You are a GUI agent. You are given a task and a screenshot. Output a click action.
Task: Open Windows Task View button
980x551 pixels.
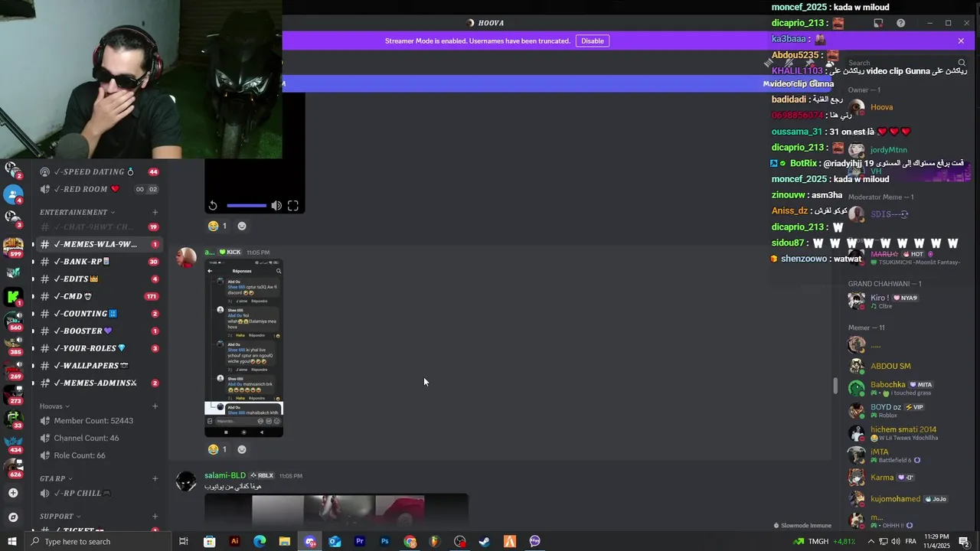click(184, 541)
